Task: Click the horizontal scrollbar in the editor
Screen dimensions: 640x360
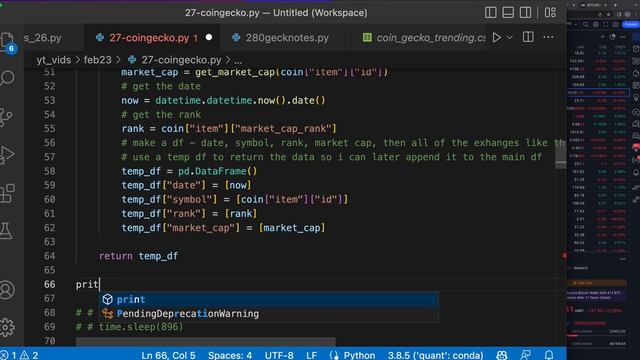Action: tap(206, 341)
